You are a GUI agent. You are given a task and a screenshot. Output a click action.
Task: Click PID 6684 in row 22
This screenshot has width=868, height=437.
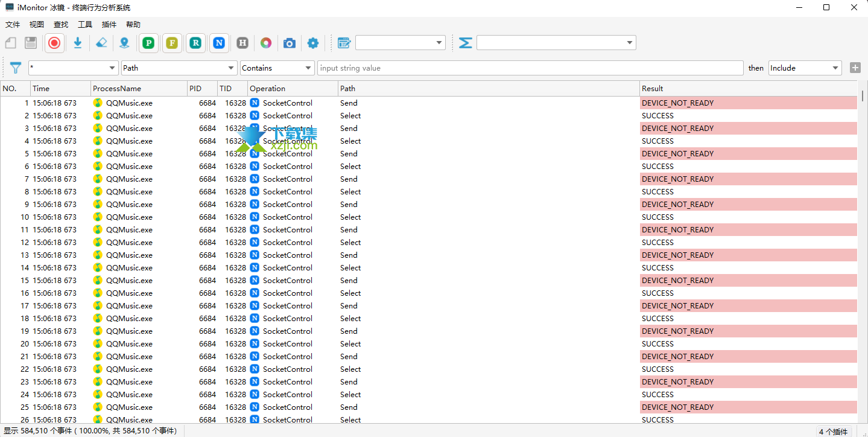[x=207, y=369]
